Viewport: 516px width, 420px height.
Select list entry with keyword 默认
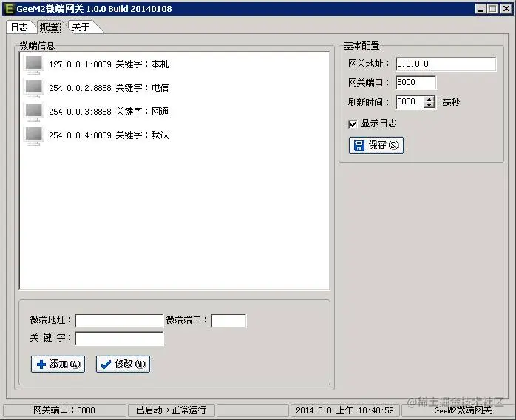(x=109, y=135)
